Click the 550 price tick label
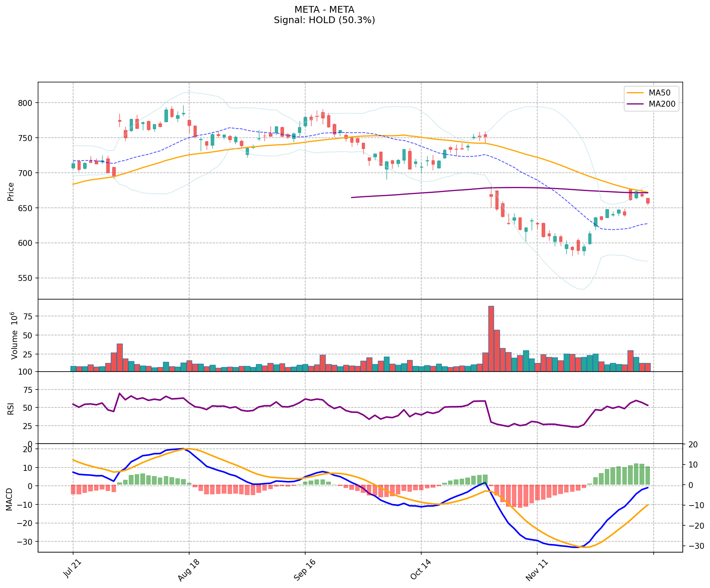 click(x=26, y=278)
